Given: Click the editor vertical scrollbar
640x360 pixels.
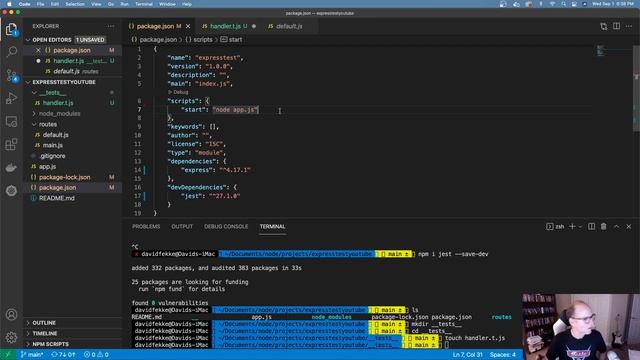Looking at the screenshot, I should (636, 88).
